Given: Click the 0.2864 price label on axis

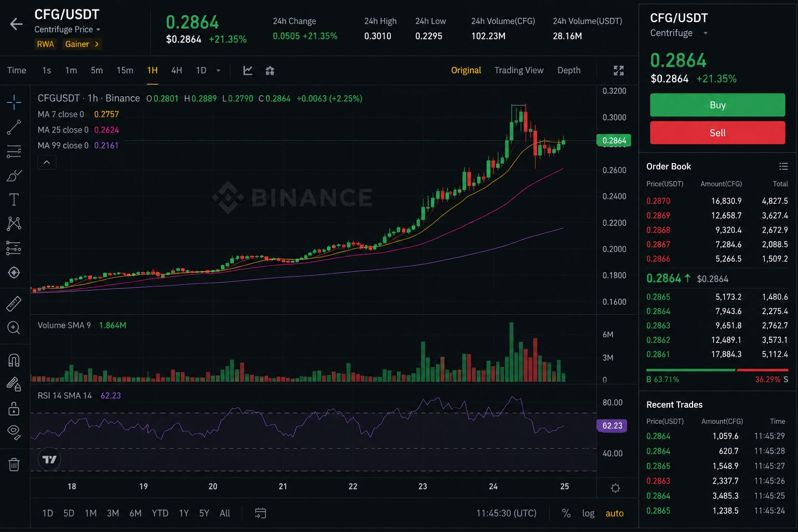Looking at the screenshot, I should point(614,140).
